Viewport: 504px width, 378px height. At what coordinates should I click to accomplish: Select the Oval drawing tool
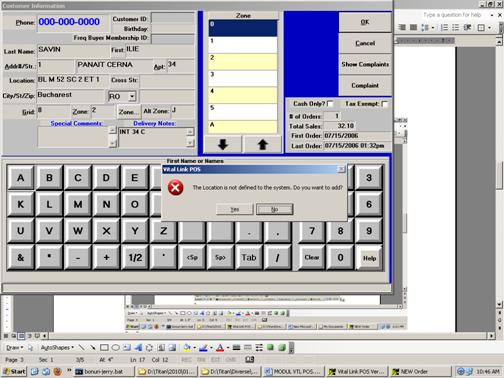pos(115,348)
